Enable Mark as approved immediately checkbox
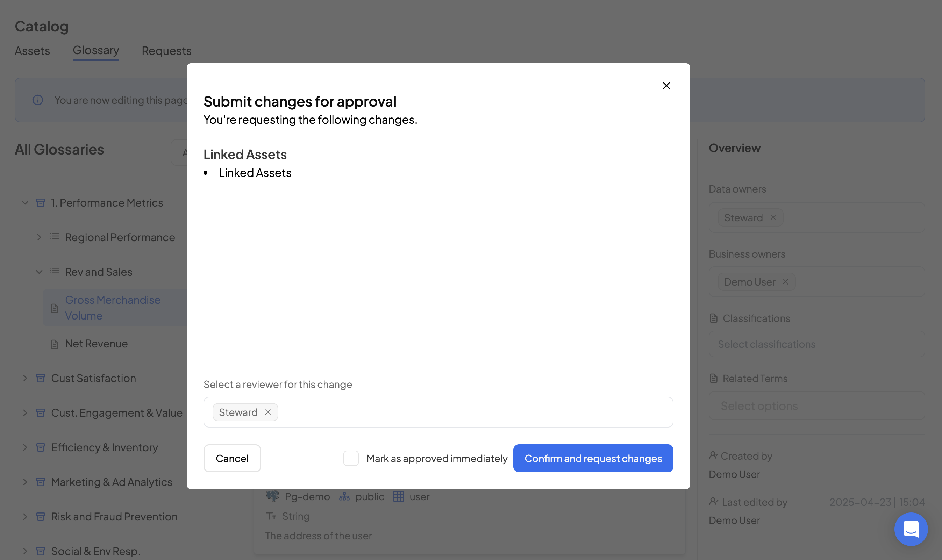942x560 pixels. 351,458
